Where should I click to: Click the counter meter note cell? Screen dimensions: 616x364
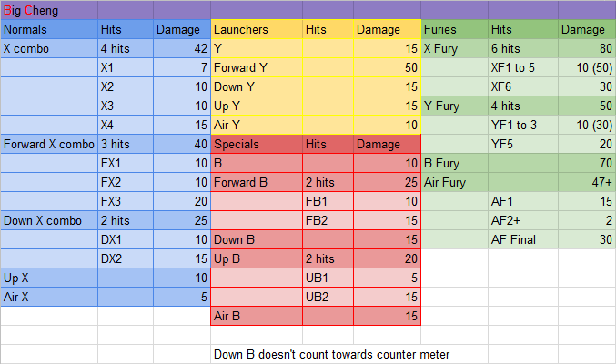coord(332,354)
